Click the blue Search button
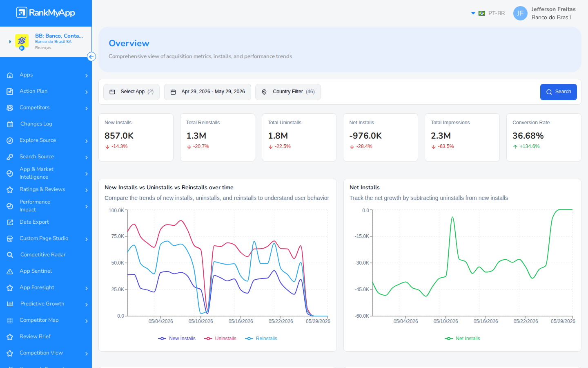 [x=558, y=92]
